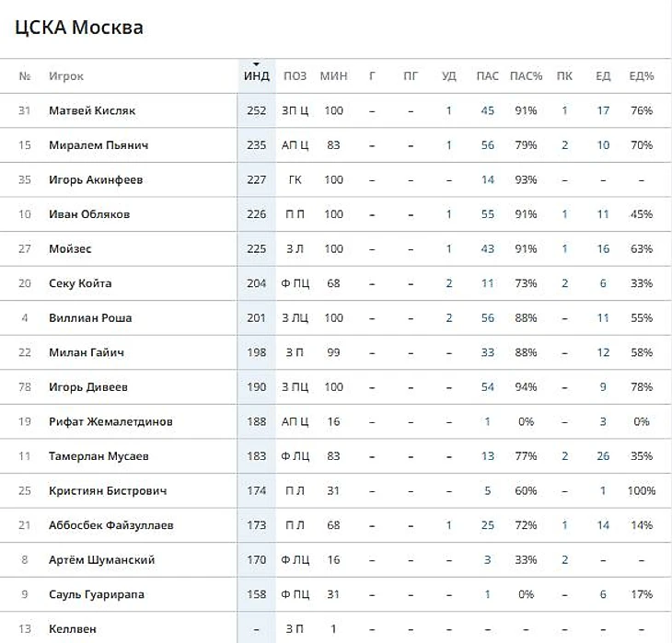
Task: Sort table by ИНД column
Action: click(x=256, y=76)
